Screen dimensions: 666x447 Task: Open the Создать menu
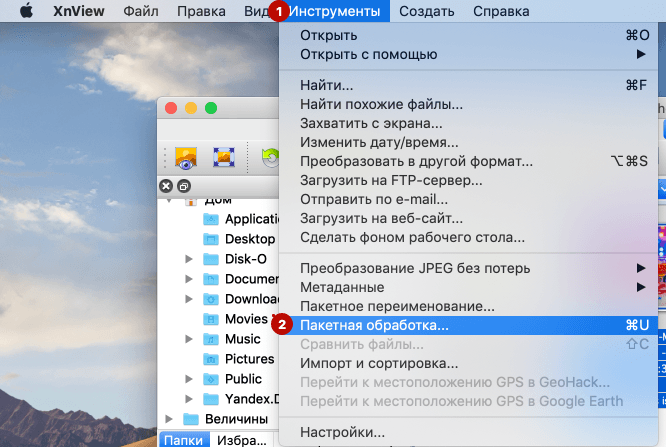point(426,11)
